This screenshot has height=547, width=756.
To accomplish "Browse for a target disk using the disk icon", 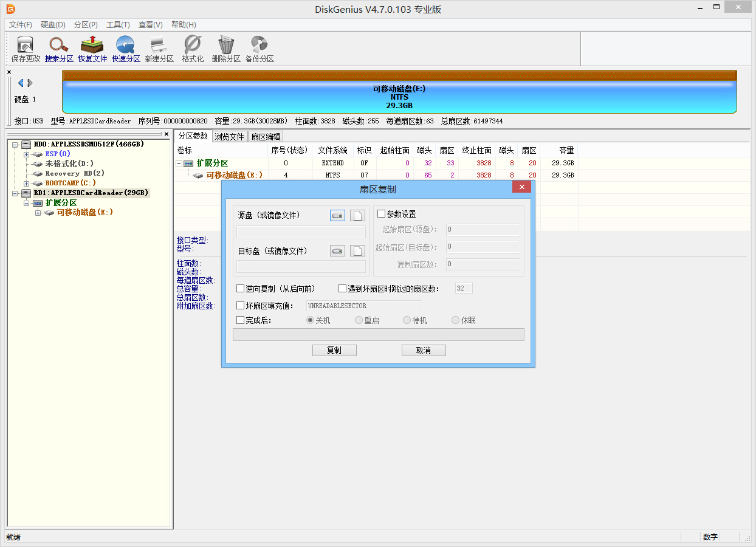I will [337, 251].
